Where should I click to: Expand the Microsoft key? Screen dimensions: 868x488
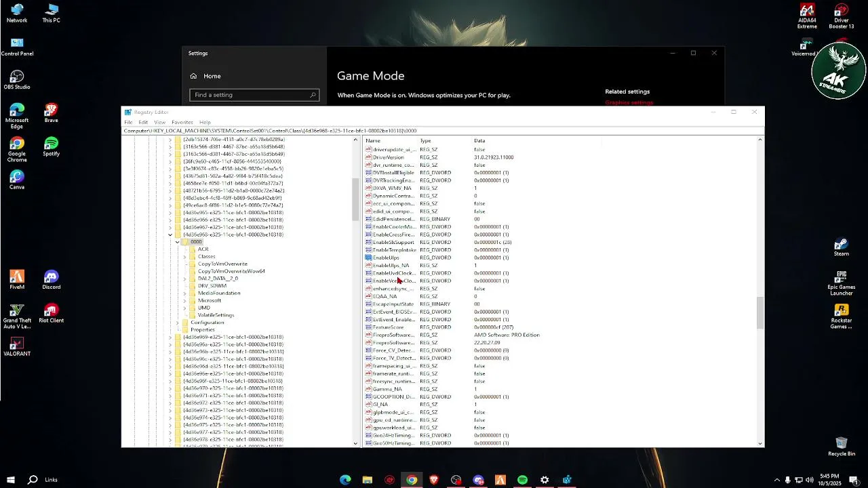[x=185, y=300]
